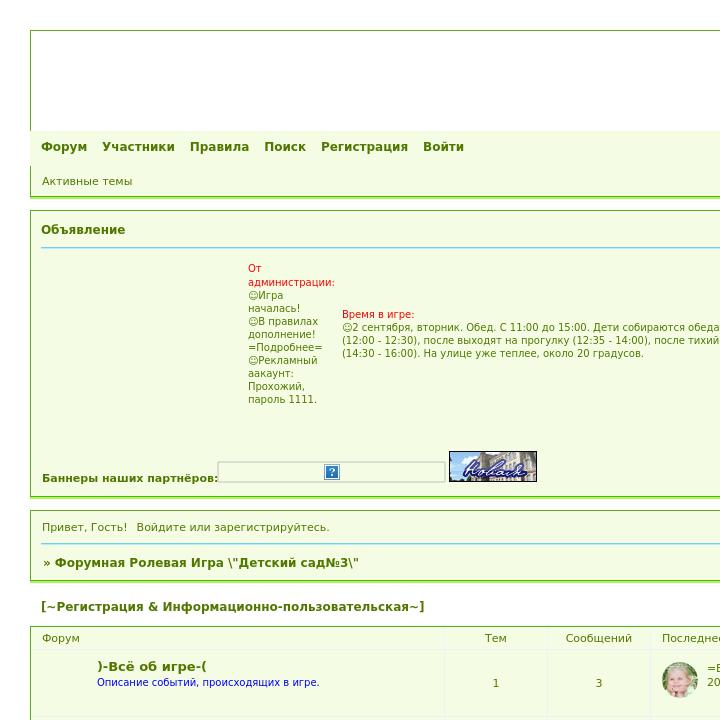
Task: Click the girl avatar in the last post column
Action: [x=680, y=680]
